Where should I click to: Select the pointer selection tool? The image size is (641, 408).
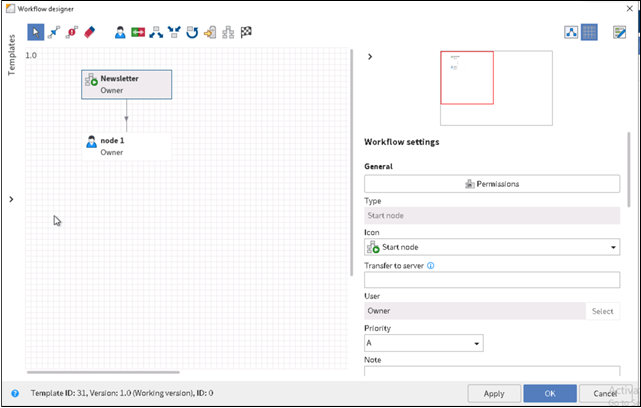36,32
